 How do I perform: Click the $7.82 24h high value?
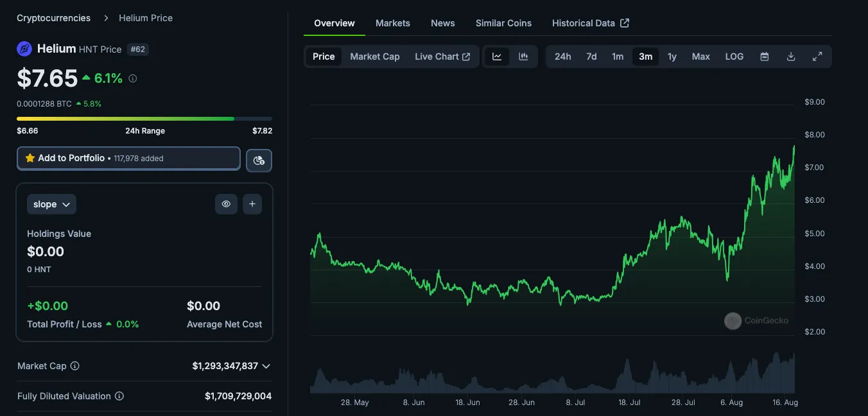pos(262,131)
